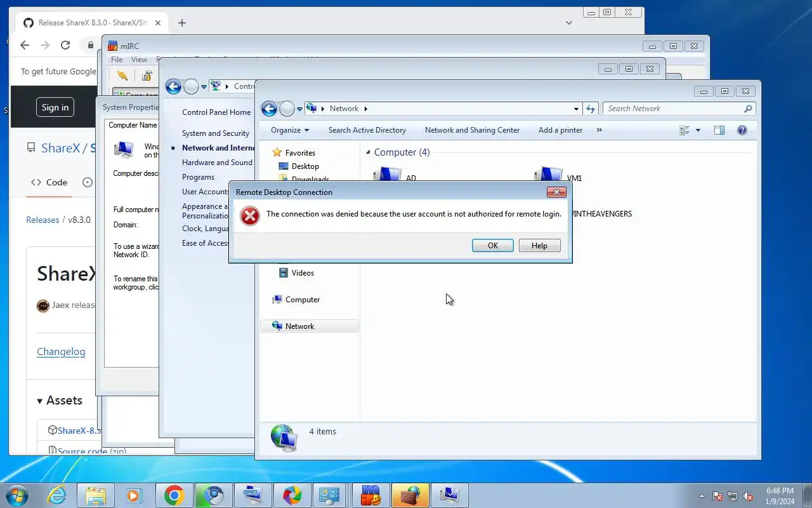
Task: Open Control Panel Home
Action: pyautogui.click(x=216, y=112)
